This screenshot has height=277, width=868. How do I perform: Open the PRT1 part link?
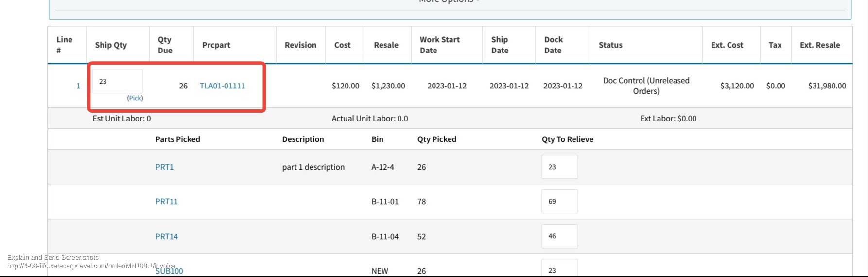[164, 167]
